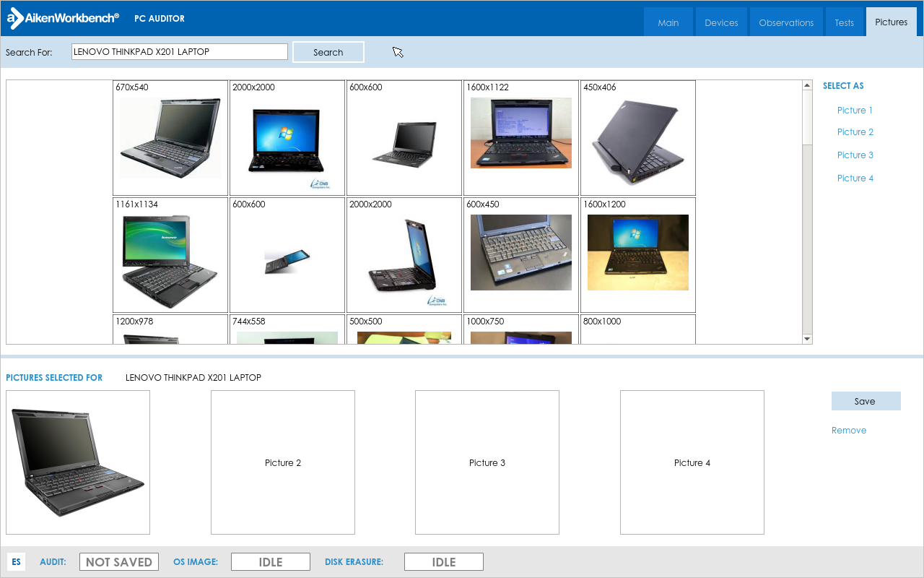Select the 1200x978 thumbnail
924x578 pixels.
coord(170,329)
